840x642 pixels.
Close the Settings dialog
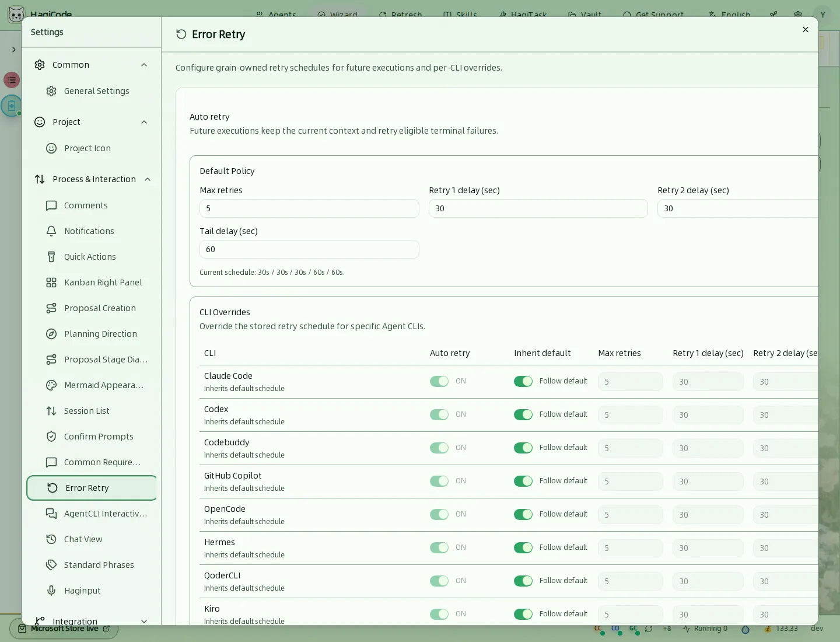[806, 30]
